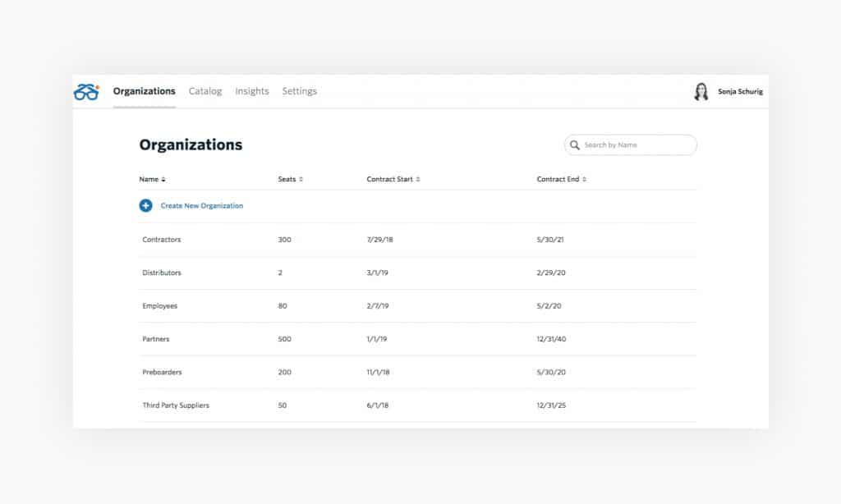Click contract end date 12/31/25
Screen dimensions: 841x504
click(551, 405)
